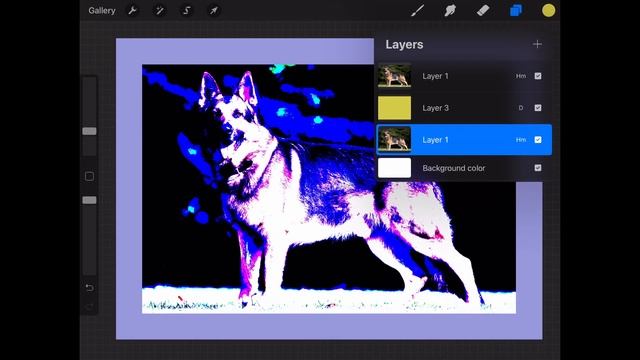Select the Smudge finger tool
The height and width of the screenshot is (360, 640).
450,11
